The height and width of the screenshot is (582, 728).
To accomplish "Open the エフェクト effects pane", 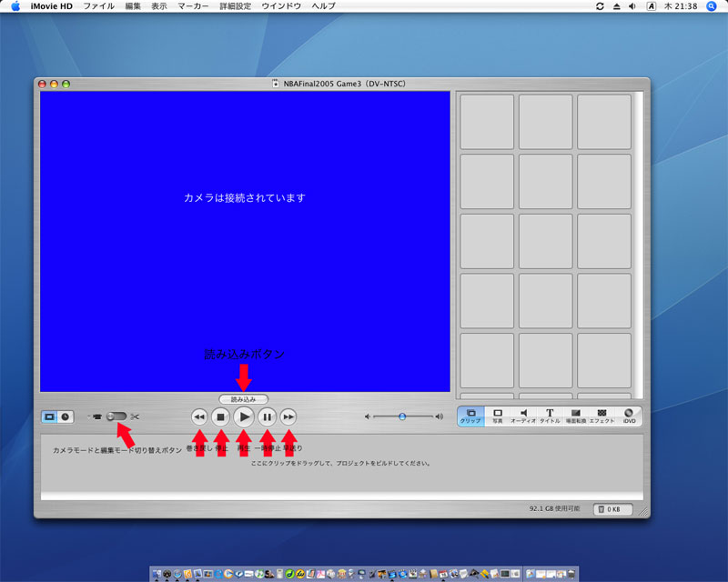I will click(602, 416).
